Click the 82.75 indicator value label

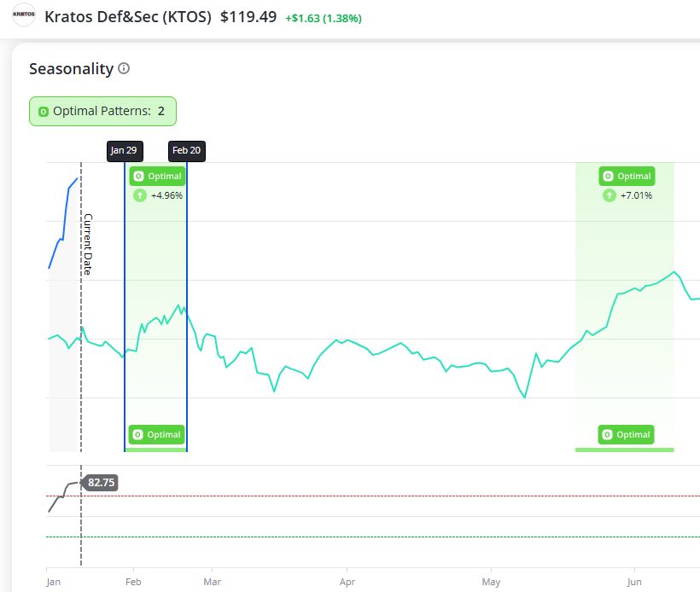pos(101,483)
